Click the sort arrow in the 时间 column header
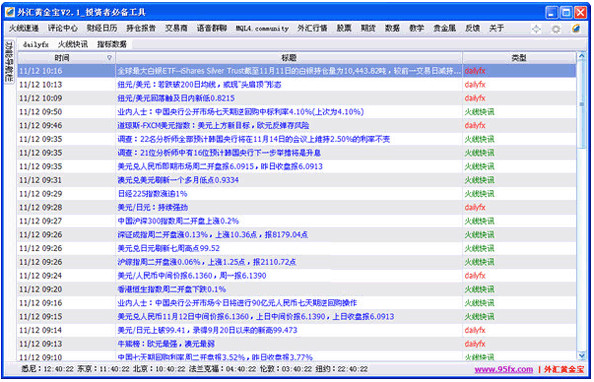 109,58
